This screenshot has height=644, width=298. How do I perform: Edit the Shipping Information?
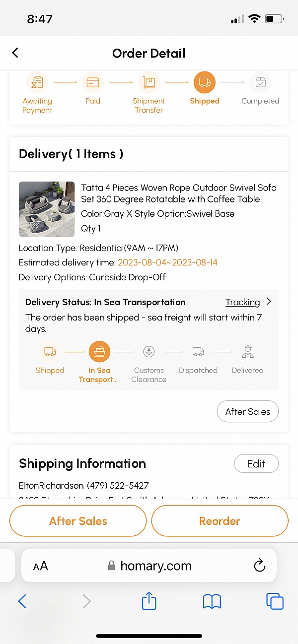click(256, 463)
